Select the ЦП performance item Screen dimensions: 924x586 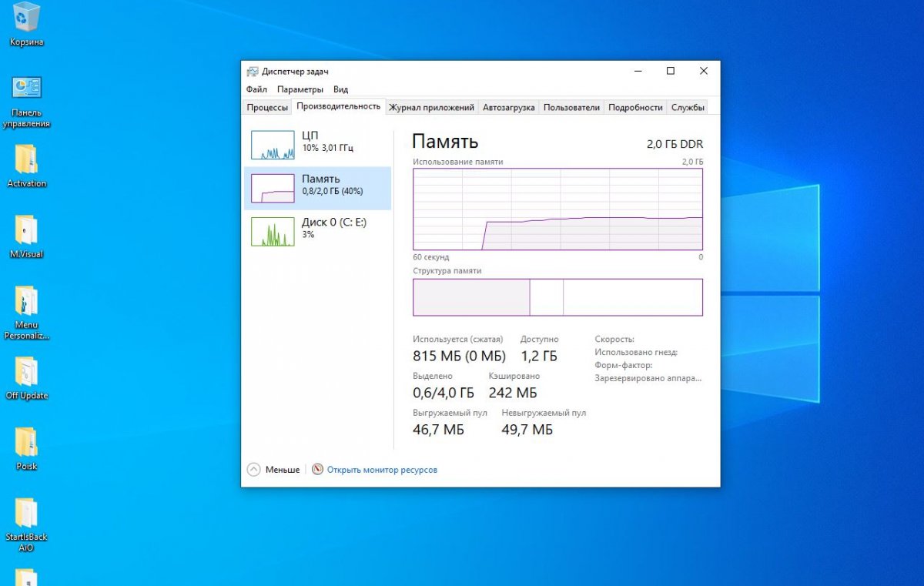pyautogui.click(x=317, y=144)
